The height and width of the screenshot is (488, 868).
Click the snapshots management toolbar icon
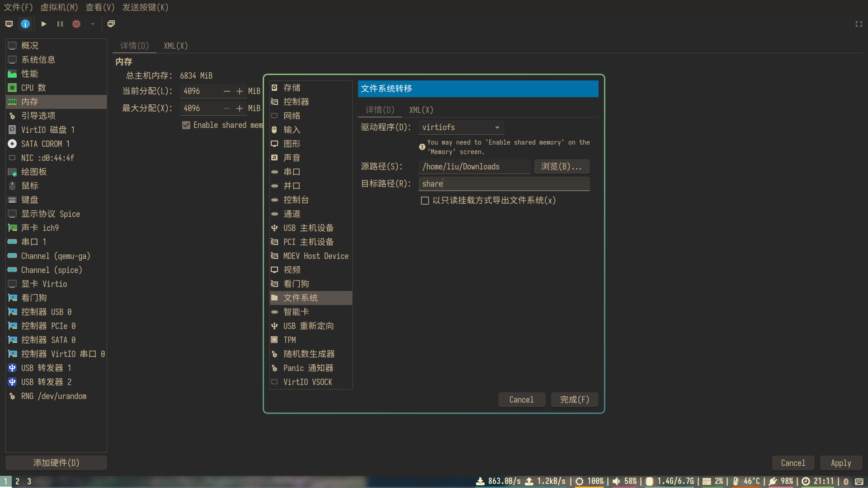[111, 24]
